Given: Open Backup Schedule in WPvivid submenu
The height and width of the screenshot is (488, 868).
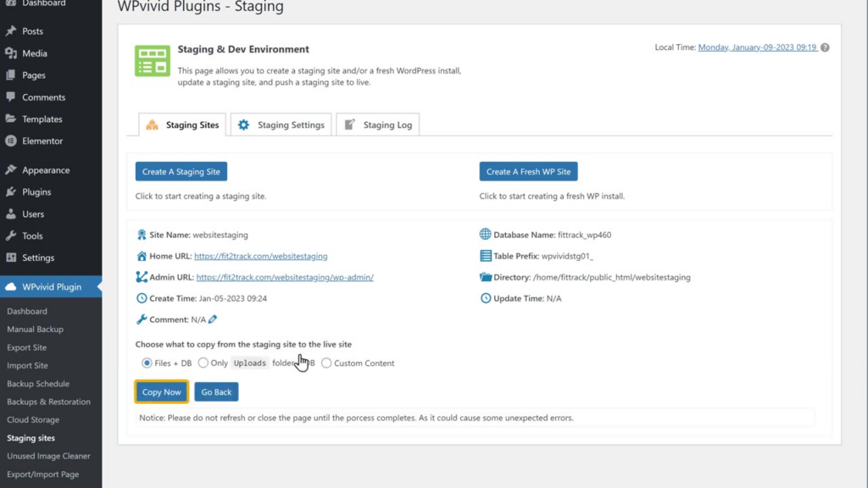Looking at the screenshot, I should [x=38, y=384].
